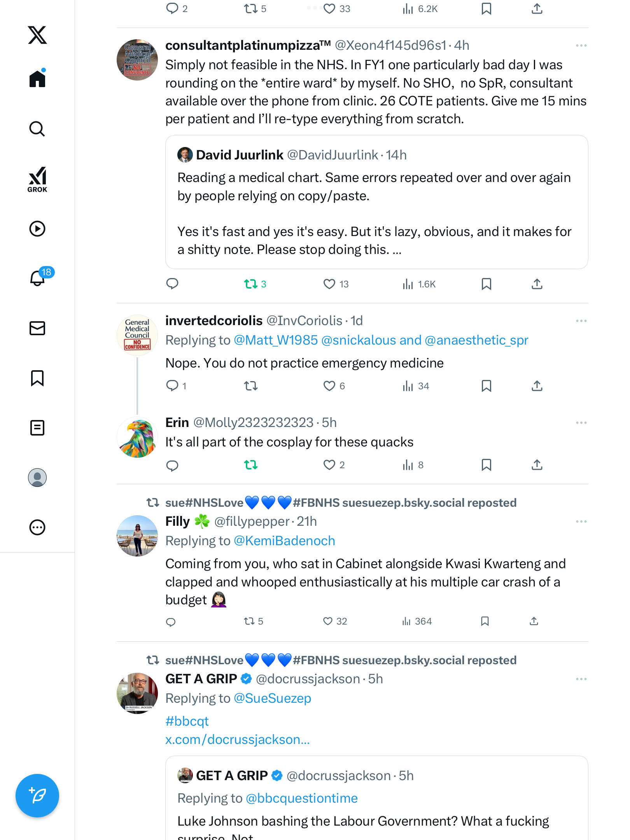Open the Notifications bell with 18 badge
This screenshot has height=840, width=630.
(x=38, y=278)
